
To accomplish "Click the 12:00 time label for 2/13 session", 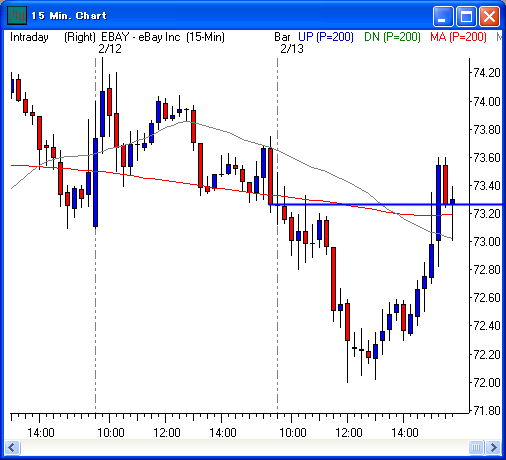I will click(349, 433).
